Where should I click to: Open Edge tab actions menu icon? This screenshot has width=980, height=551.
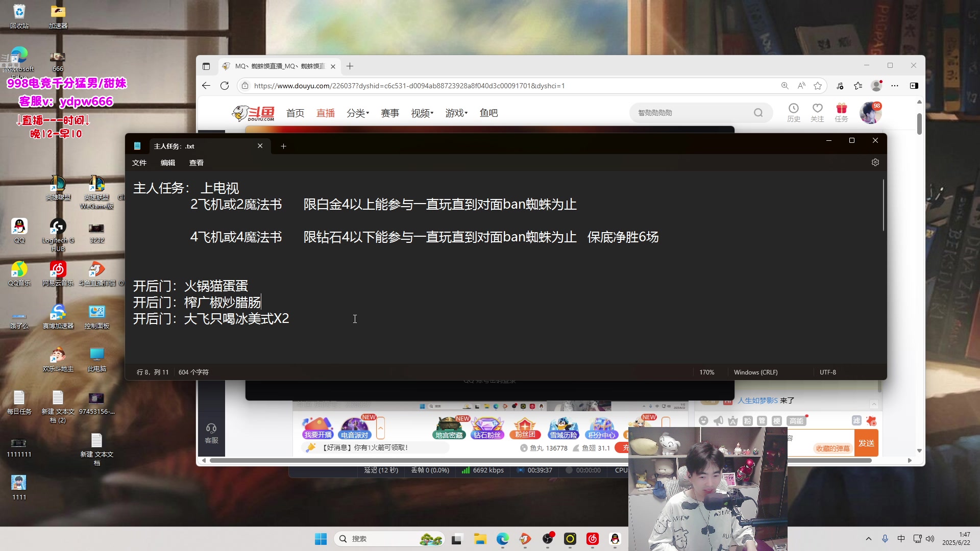click(206, 66)
